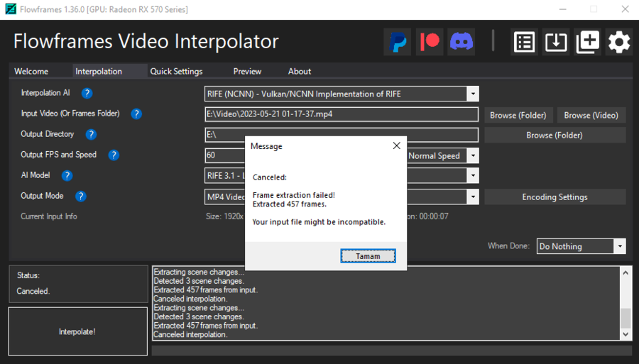
Task: Click the log scrollbar down arrow
Action: pos(626,333)
